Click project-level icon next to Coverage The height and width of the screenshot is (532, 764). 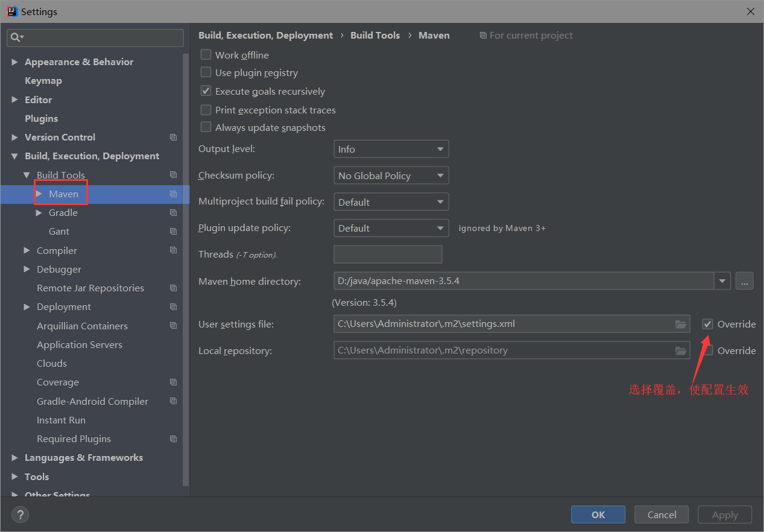pos(174,382)
